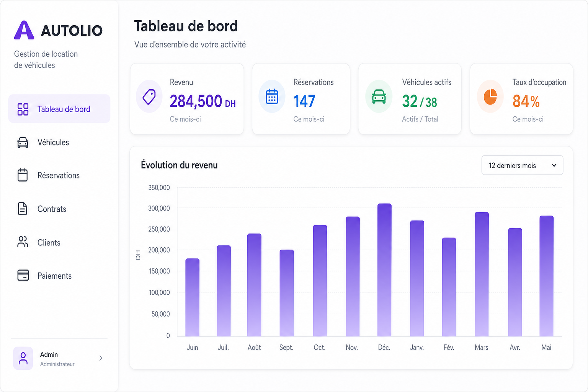Click the Taux d'occupation 84% card
The width and height of the screenshot is (588, 392).
click(521, 99)
